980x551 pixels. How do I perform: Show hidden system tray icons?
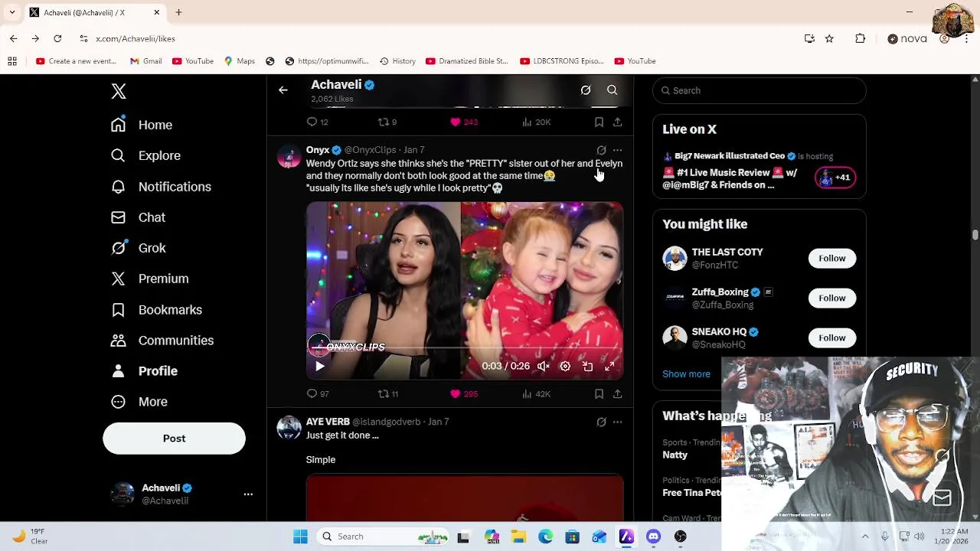coord(865,536)
